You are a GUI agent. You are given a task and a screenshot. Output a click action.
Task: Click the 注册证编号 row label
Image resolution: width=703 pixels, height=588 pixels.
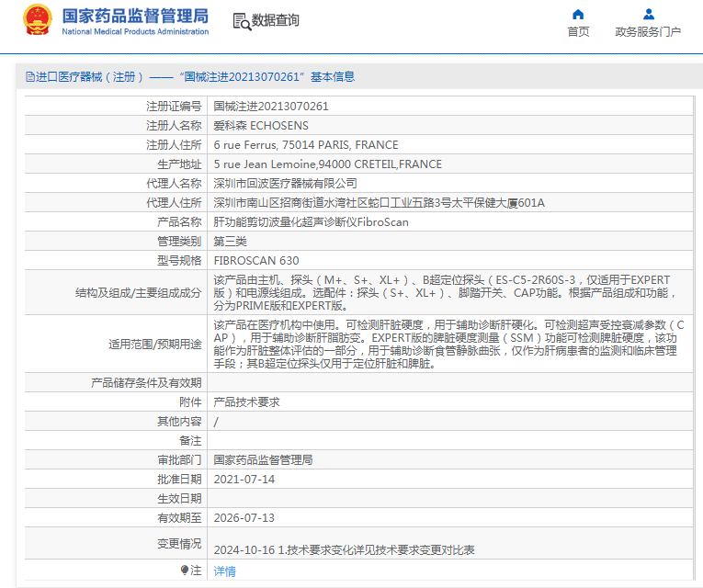point(174,107)
